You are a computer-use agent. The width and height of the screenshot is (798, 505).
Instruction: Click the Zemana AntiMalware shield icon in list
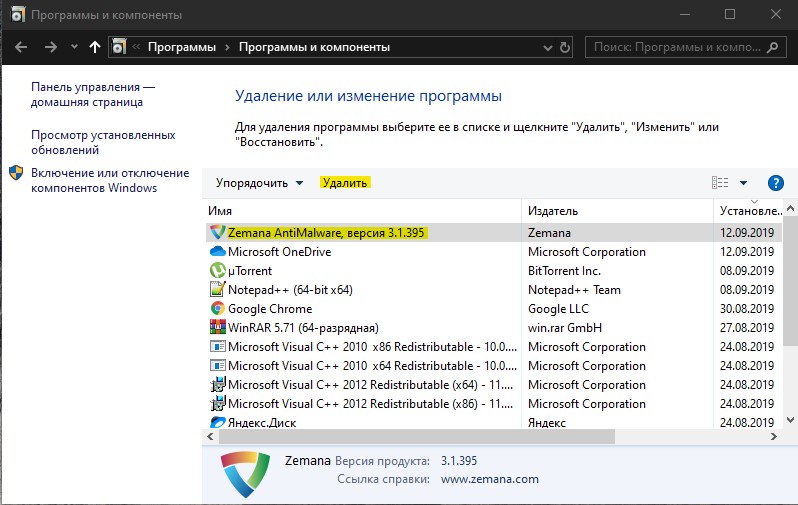218,233
